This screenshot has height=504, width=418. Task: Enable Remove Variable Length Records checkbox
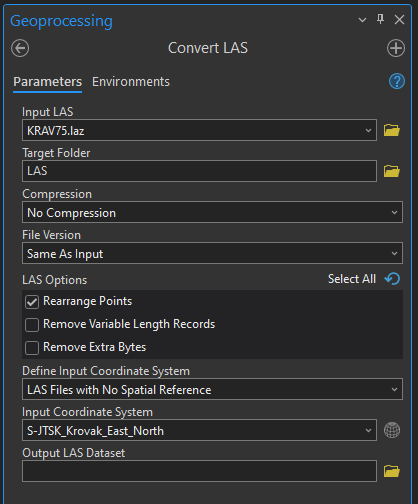pos(32,325)
